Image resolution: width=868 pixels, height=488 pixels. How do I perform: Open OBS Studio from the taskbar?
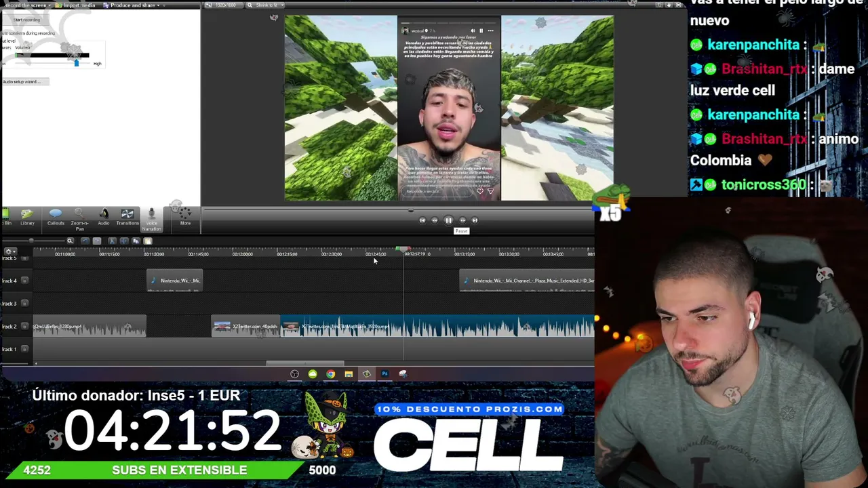(294, 374)
